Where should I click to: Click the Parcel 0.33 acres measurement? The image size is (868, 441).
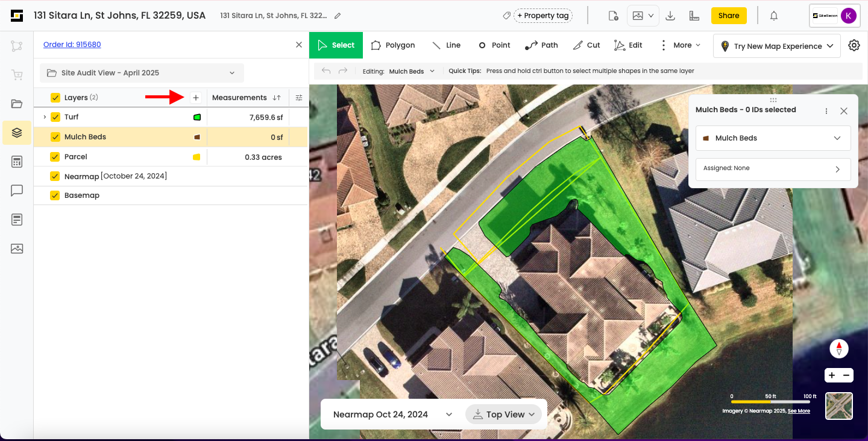(x=263, y=157)
